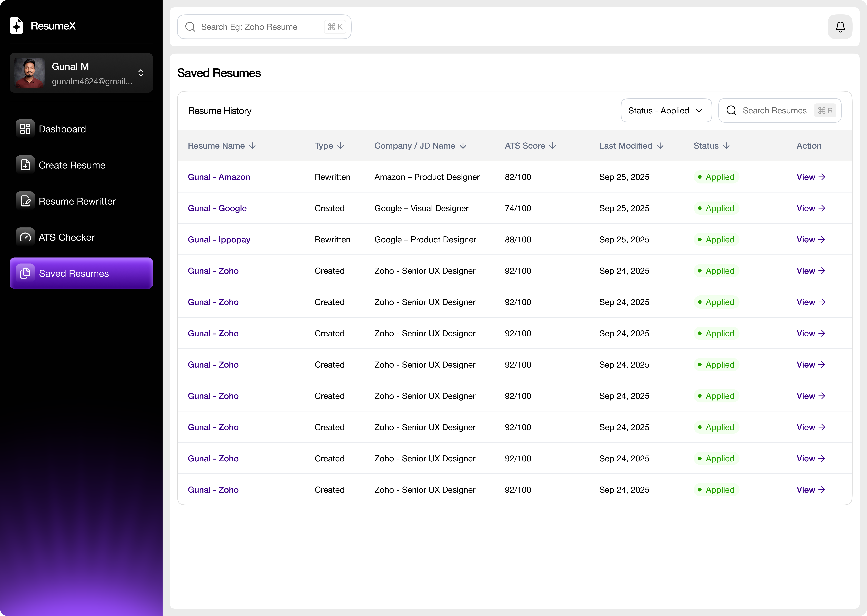Select Resume Rewritter menu item
Viewport: 867px width, 616px height.
(x=77, y=201)
